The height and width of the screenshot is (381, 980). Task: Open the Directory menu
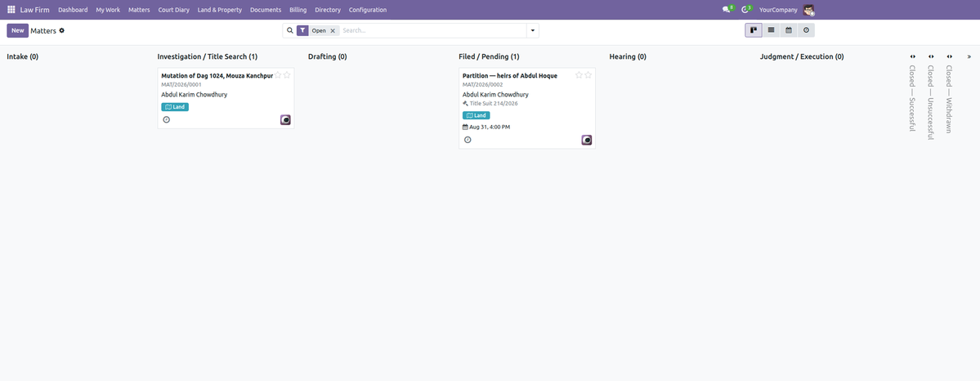328,10
